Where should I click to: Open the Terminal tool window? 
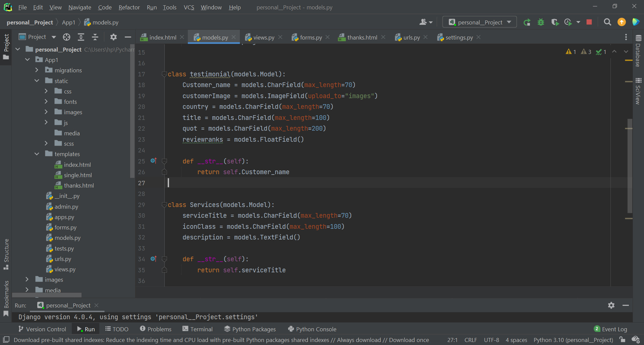click(x=198, y=329)
